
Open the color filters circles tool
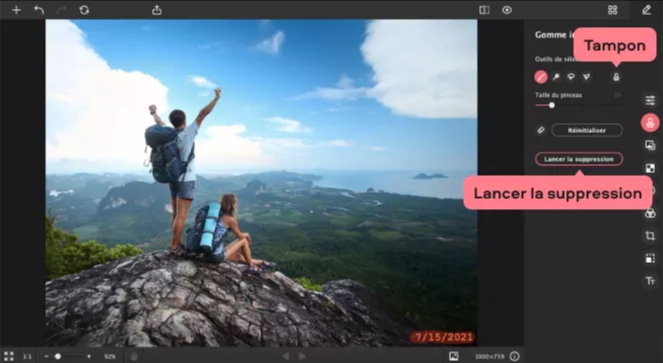[650, 214]
